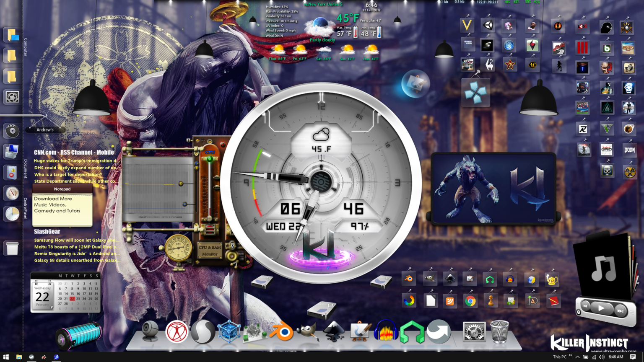The image size is (644, 362).
Task: Open 'Samsung Flow will soon let Galaxy' headline
Action: (x=77, y=240)
